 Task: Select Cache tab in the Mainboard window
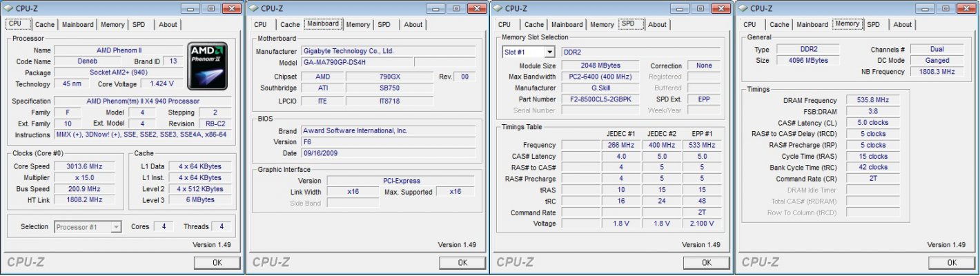[x=289, y=24]
